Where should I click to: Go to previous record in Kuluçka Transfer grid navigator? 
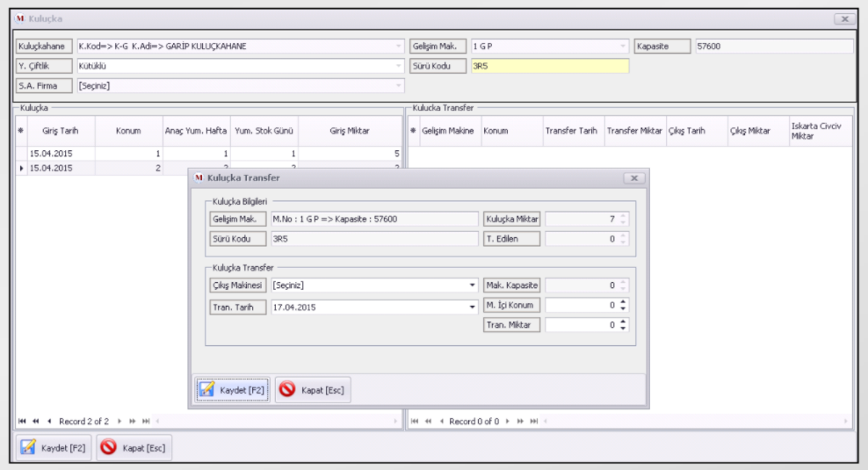442,422
